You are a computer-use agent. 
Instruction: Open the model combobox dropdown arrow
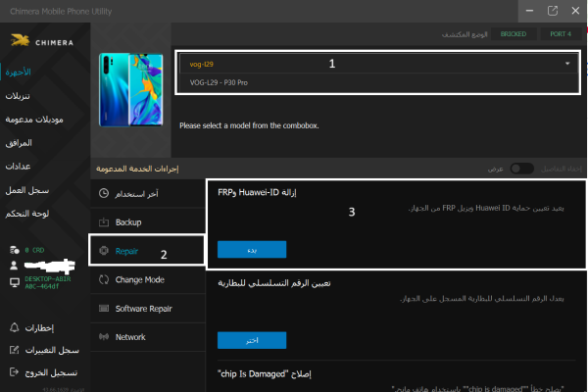(567, 64)
